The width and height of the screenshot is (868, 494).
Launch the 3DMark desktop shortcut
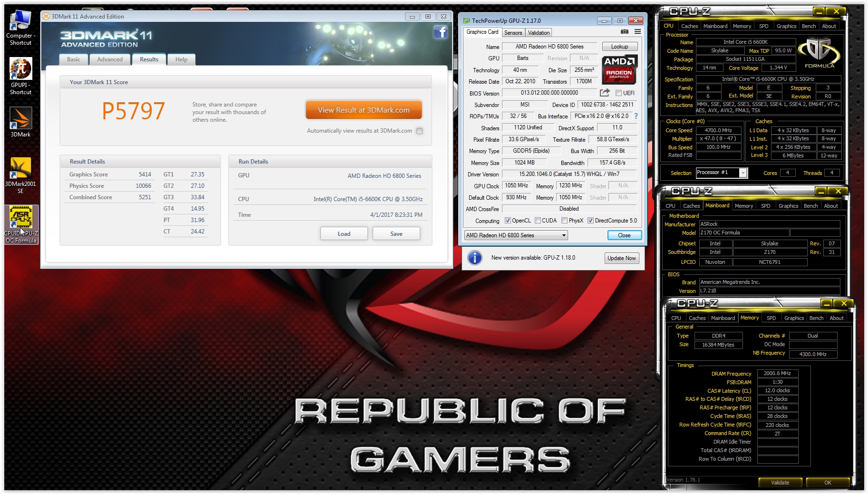coord(20,122)
